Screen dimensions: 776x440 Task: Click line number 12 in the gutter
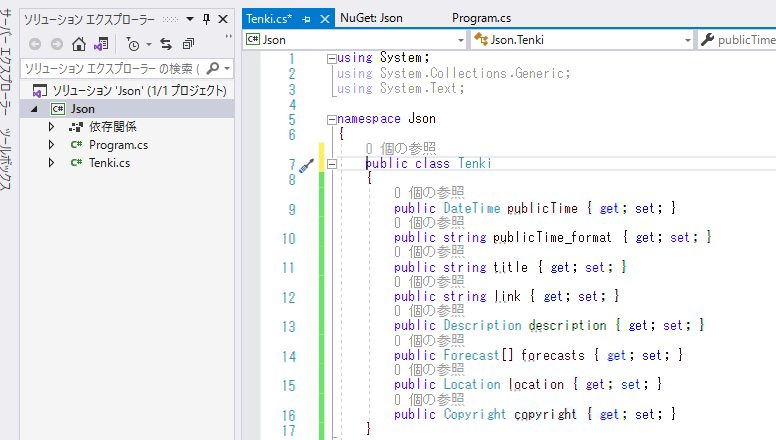[289, 297]
